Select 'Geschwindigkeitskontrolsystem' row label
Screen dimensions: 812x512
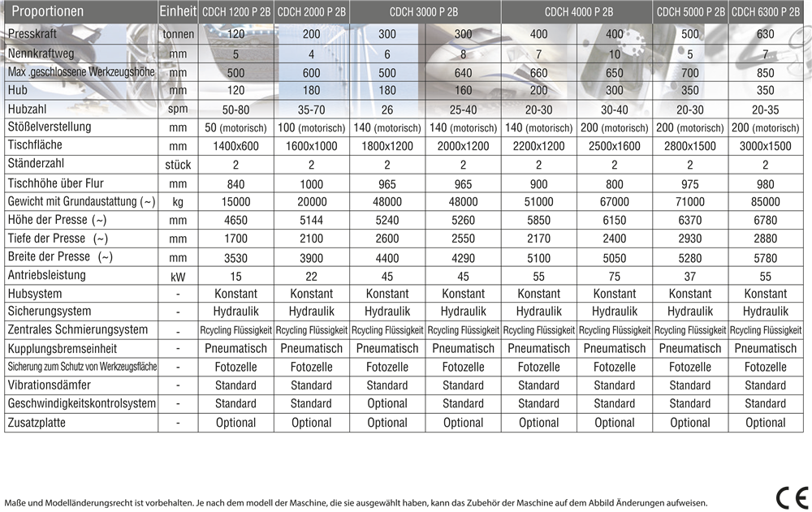click(81, 403)
